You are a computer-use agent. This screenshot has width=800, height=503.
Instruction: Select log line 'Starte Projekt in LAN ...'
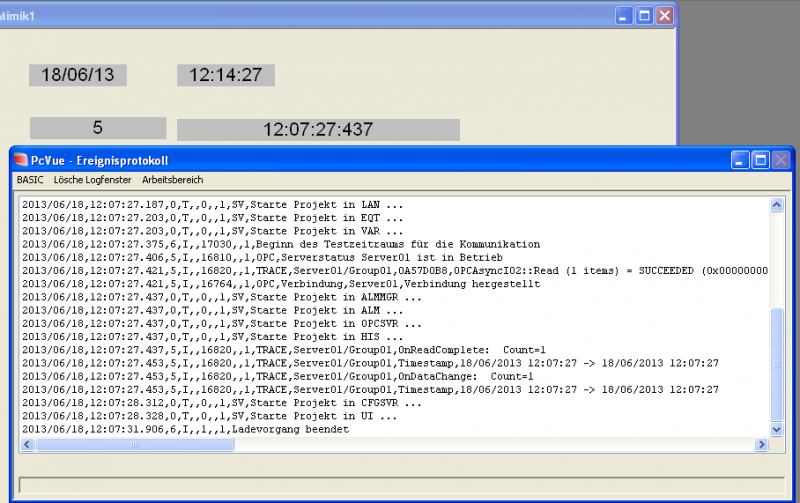click(213, 205)
